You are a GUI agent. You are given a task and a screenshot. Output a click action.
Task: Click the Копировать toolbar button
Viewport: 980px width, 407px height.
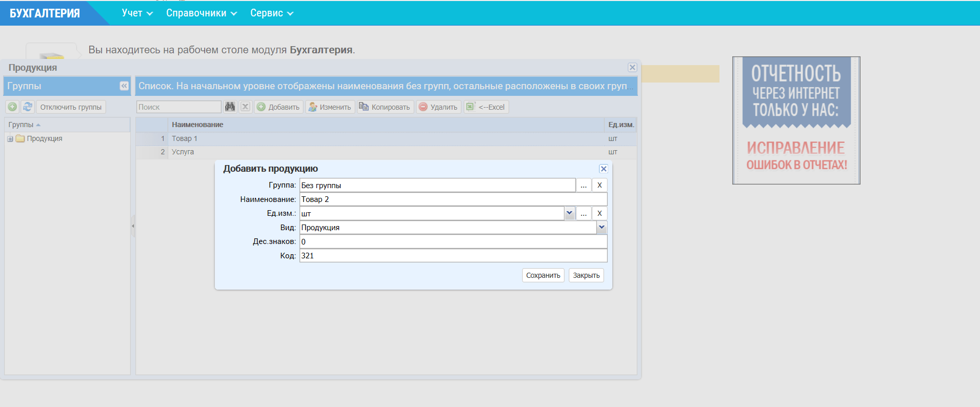pyautogui.click(x=385, y=107)
